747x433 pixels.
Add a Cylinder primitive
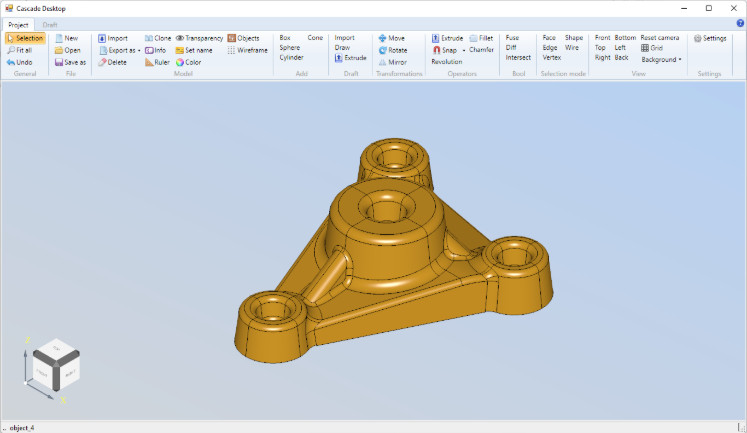pyautogui.click(x=291, y=57)
